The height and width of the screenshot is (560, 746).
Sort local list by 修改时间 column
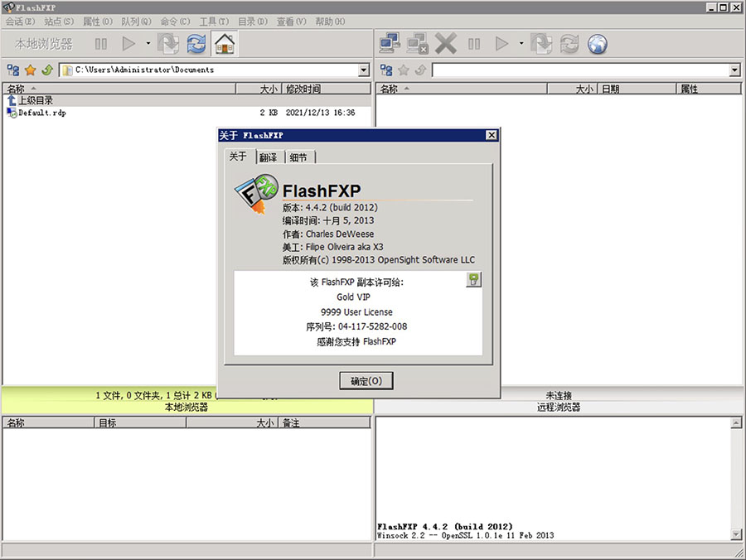tap(327, 89)
